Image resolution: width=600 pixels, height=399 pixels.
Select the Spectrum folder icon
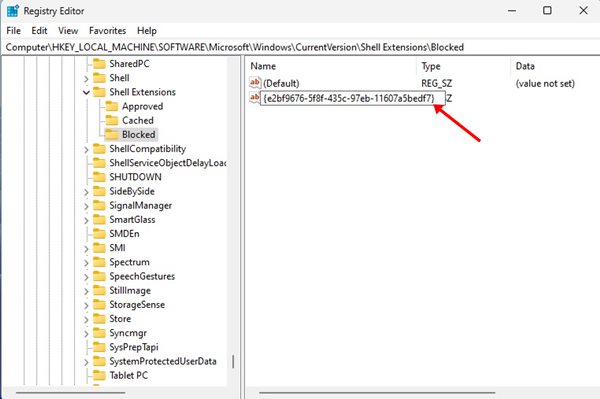click(x=99, y=262)
